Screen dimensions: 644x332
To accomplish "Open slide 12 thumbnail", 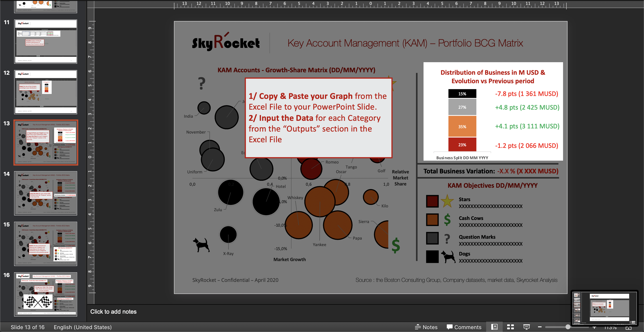I will pyautogui.click(x=45, y=92).
